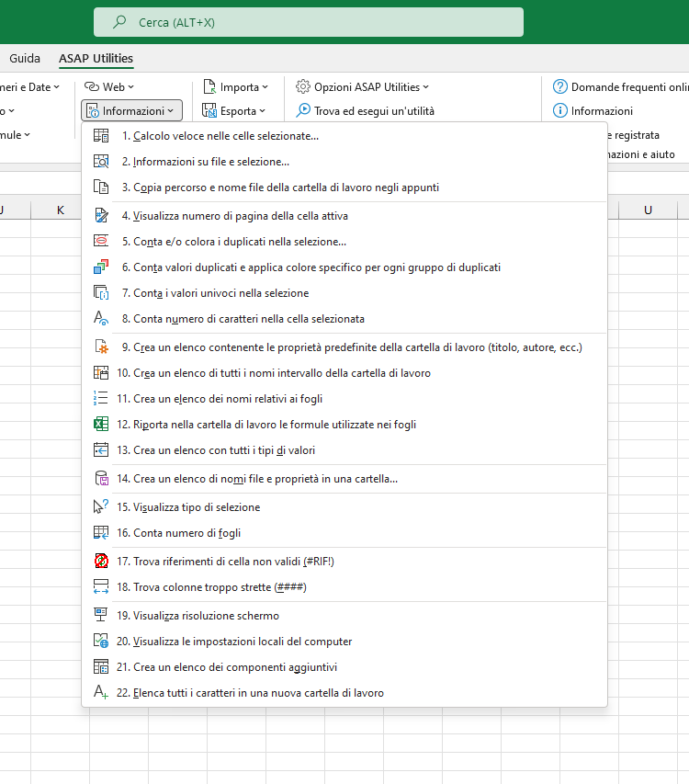Click the risoluzione schermo monitor icon
The width and height of the screenshot is (689, 784).
coord(101,616)
